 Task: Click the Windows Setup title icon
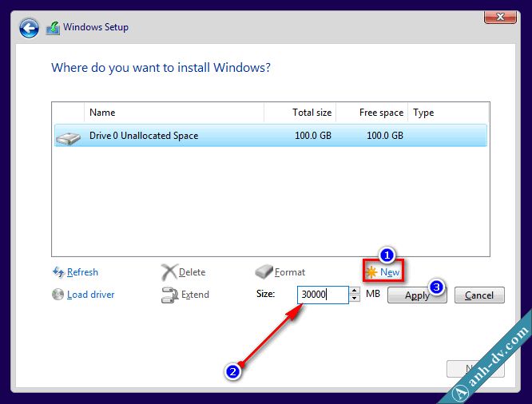click(53, 28)
